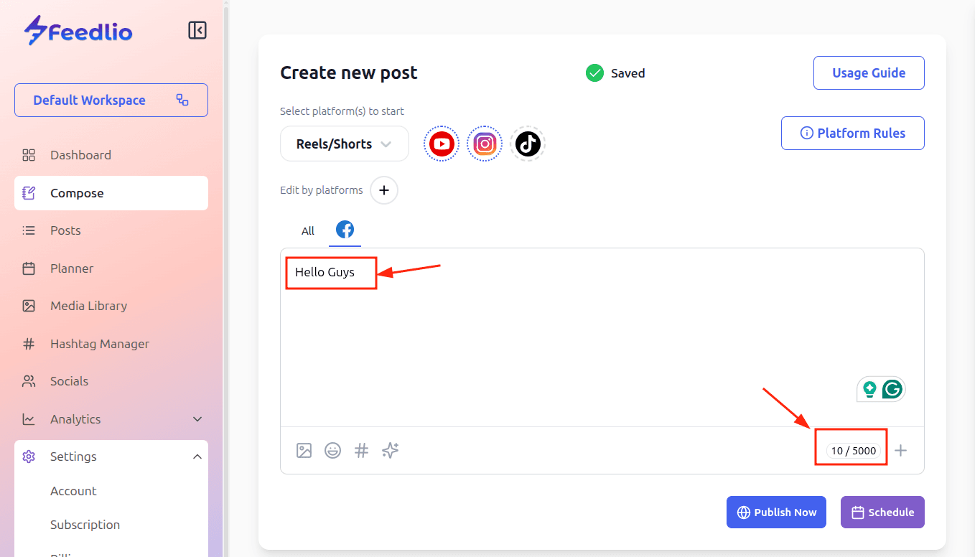980x557 pixels.
Task: Open the AI sparkle assistant icon
Action: point(390,451)
